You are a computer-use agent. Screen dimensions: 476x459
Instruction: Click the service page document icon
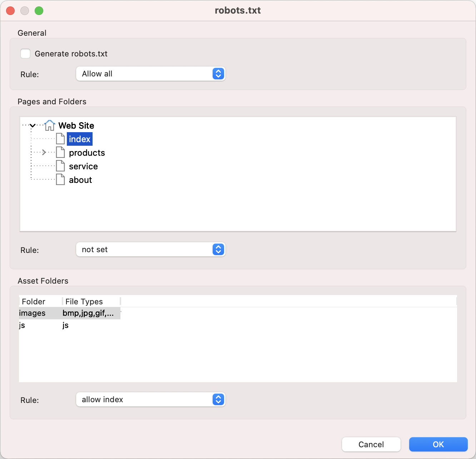click(60, 166)
